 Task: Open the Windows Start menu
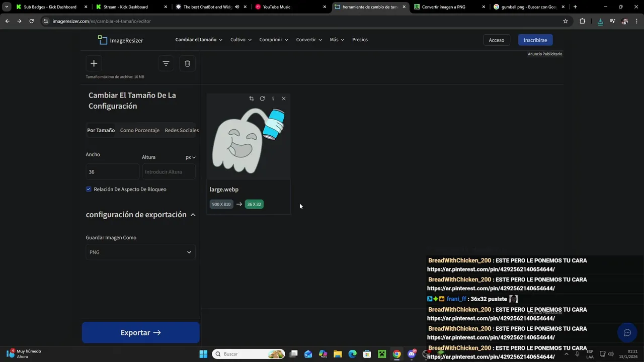[x=203, y=354]
